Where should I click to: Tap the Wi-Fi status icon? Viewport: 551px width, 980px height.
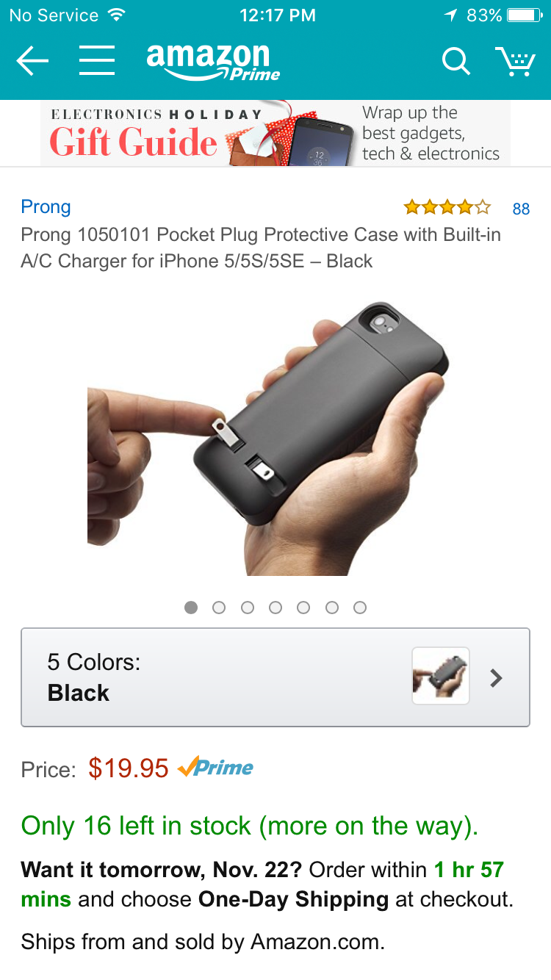pyautogui.click(x=116, y=15)
